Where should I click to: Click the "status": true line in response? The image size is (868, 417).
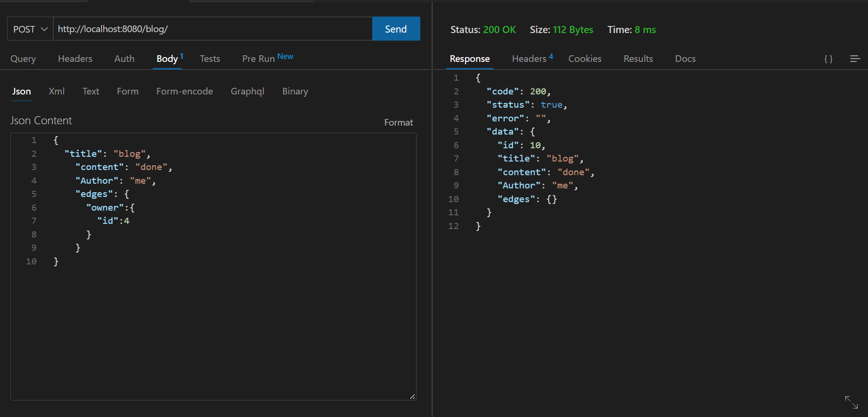527,104
